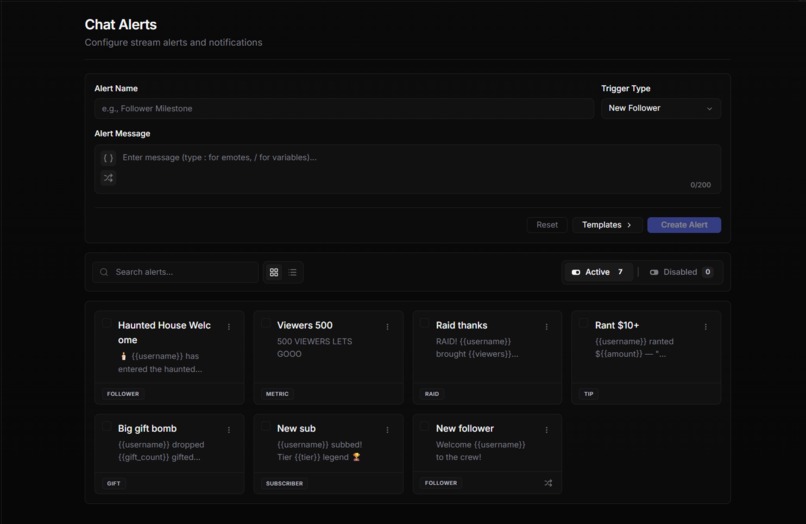Focus the Alert Message text area
Screen dimensions: 806x524
[x=408, y=169]
